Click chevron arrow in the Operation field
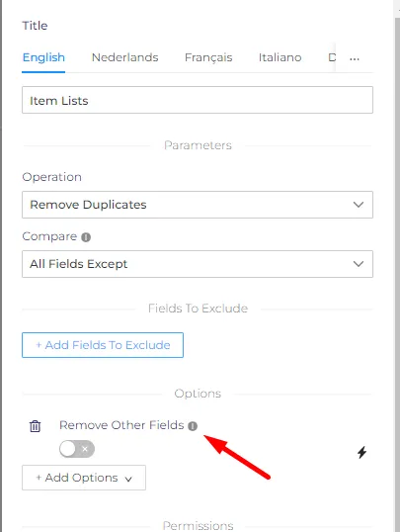This screenshot has width=400, height=532. pyautogui.click(x=359, y=205)
